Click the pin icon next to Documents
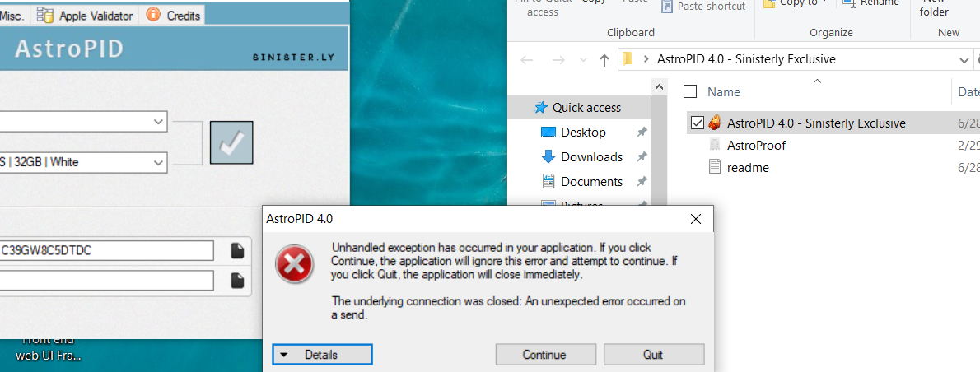 click(642, 182)
